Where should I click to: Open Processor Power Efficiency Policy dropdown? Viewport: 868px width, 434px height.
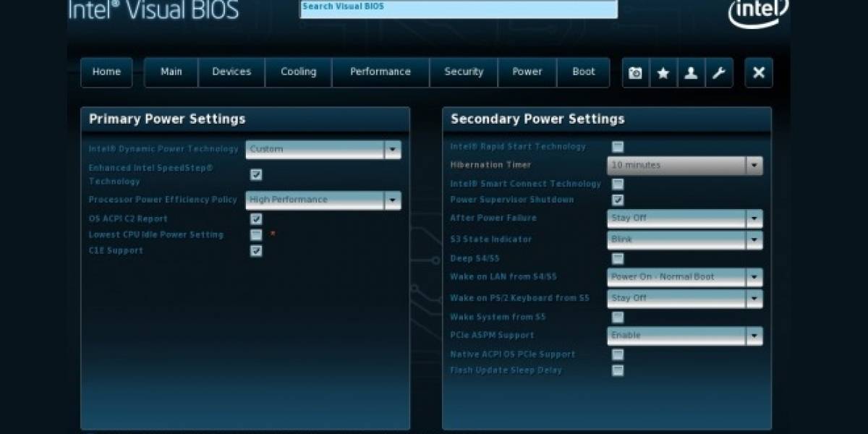323,200
